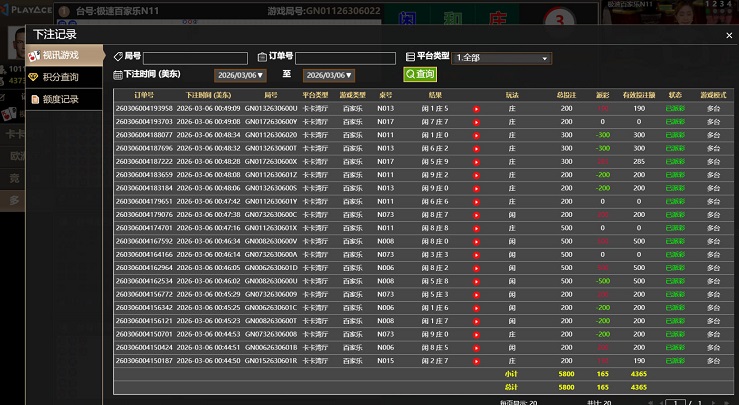Close the 下注记录 dialog
This screenshot has width=739, height=405.
pyautogui.click(x=727, y=34)
